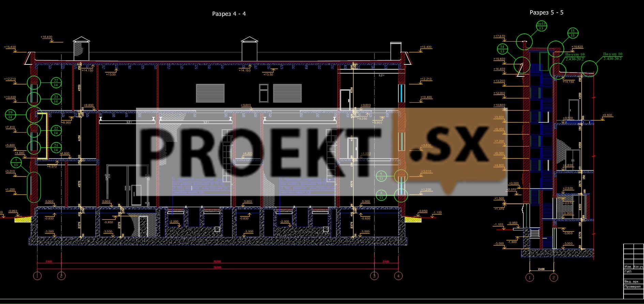The width and height of the screenshot is (644, 304).
Task: Select the 8/13 node callout bubble
Action: tap(381, 195)
